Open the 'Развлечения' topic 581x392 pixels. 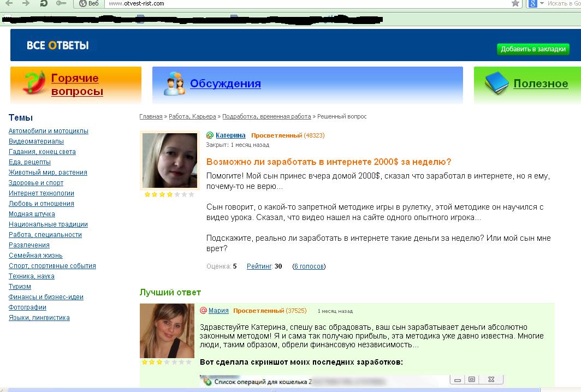29,245
